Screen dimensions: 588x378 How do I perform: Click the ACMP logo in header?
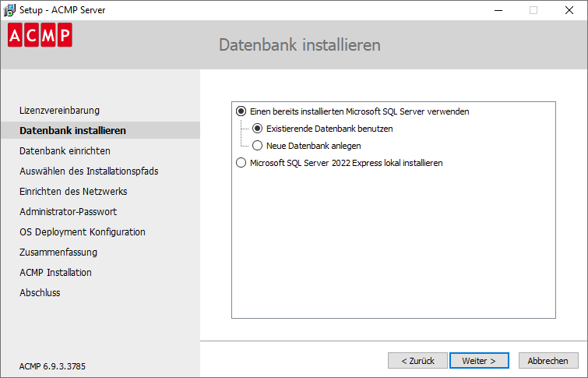point(40,35)
